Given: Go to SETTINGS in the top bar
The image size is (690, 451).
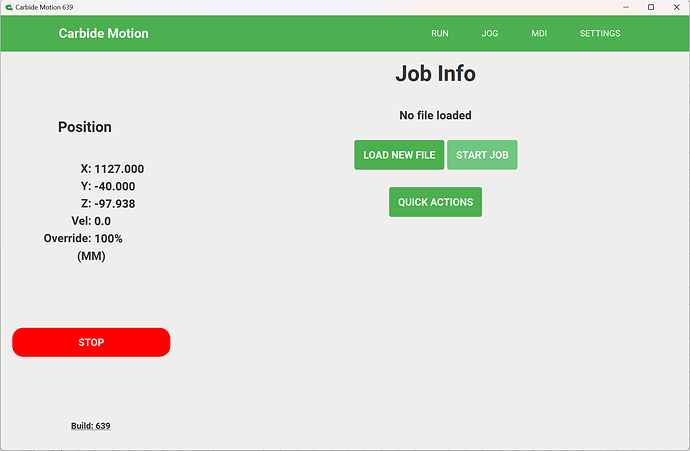Looking at the screenshot, I should [600, 33].
